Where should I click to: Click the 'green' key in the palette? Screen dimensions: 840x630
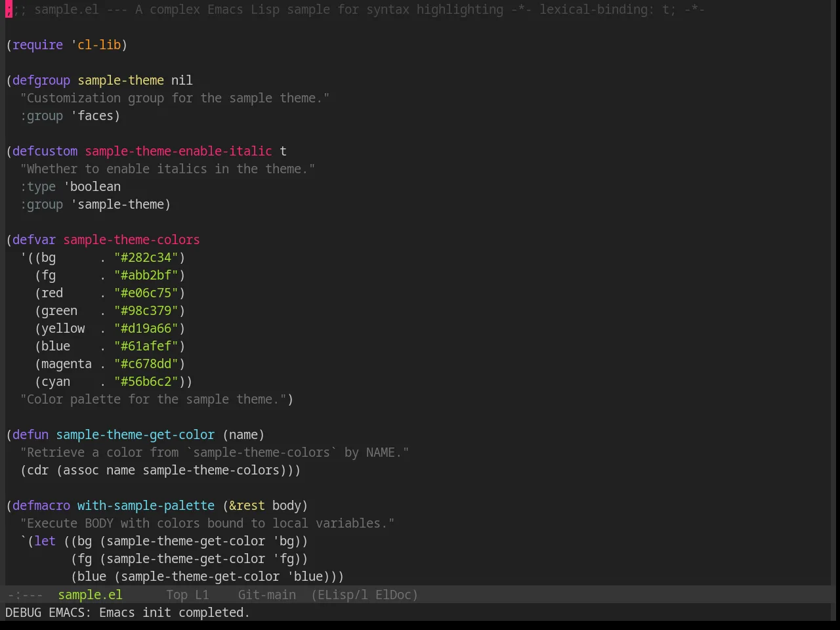[59, 310]
